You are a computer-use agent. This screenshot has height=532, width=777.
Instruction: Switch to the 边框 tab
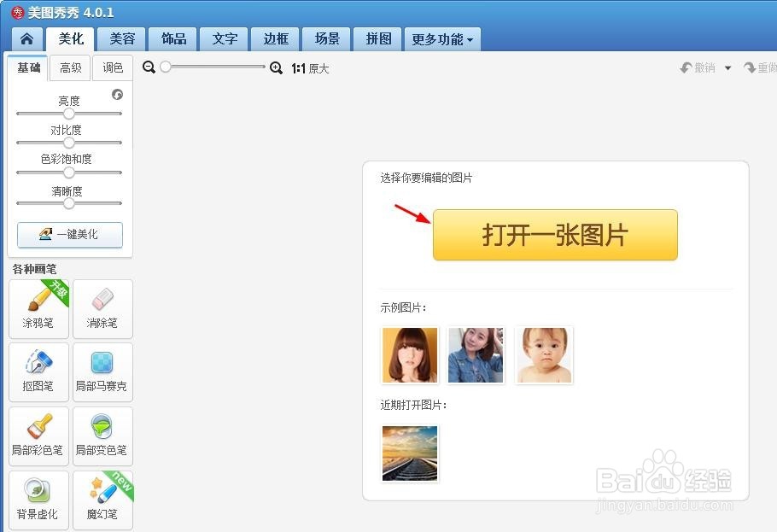coord(276,39)
